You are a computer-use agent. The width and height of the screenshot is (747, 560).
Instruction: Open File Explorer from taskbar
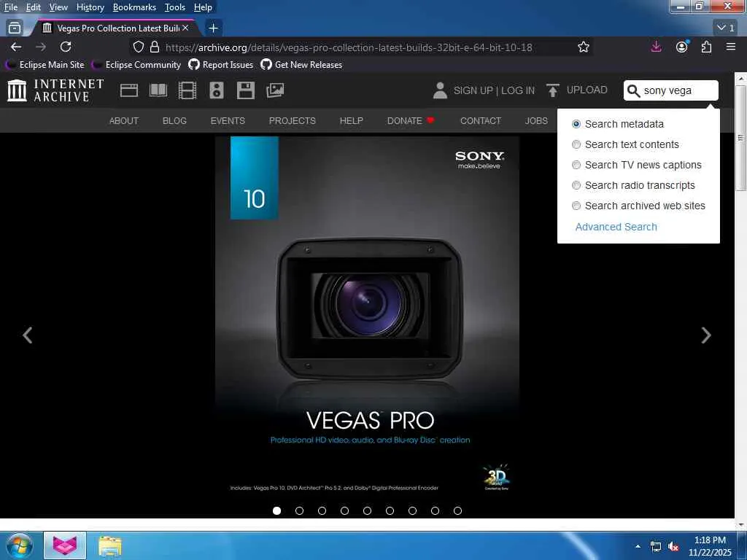click(x=110, y=545)
